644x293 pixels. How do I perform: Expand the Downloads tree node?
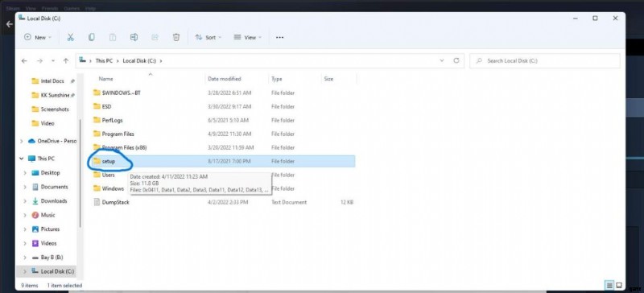(x=25, y=201)
